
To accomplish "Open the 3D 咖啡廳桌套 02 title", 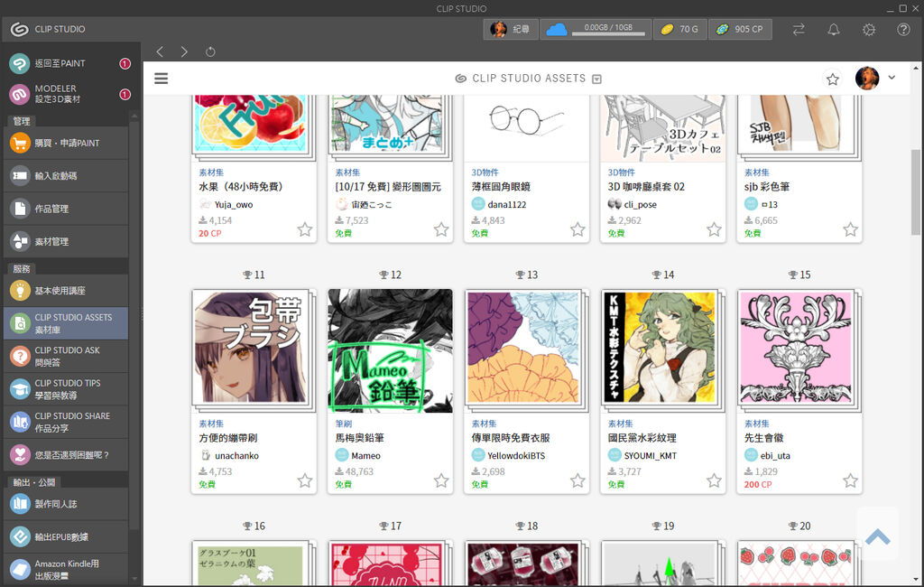I will (x=646, y=186).
